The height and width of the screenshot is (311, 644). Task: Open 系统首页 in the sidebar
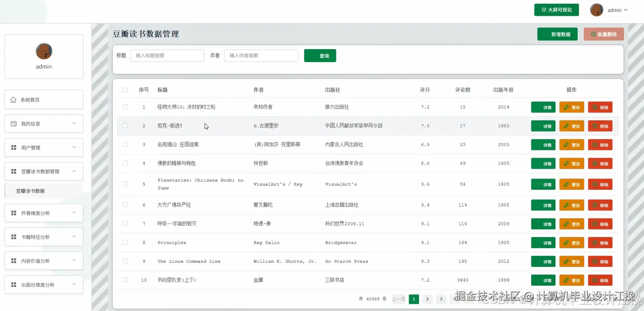point(44,100)
